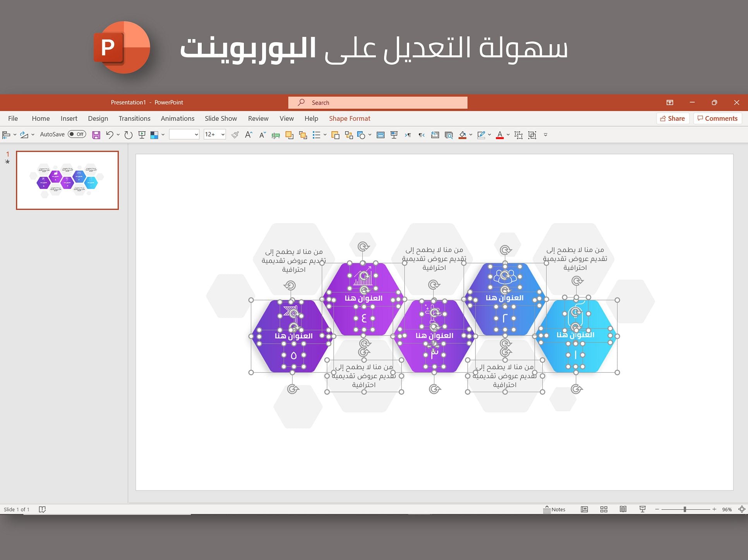
Task: Open the Home ribbon tab
Action: [x=41, y=118]
